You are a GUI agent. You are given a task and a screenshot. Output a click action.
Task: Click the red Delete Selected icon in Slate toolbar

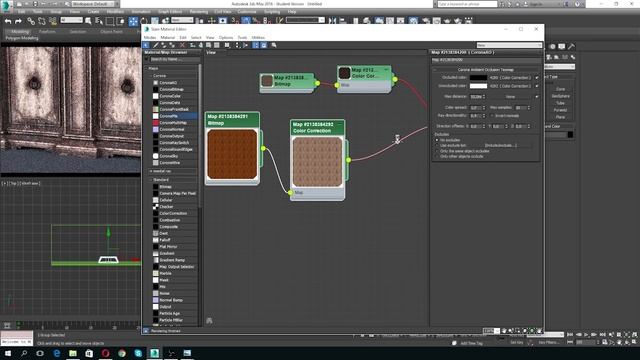click(x=182, y=45)
